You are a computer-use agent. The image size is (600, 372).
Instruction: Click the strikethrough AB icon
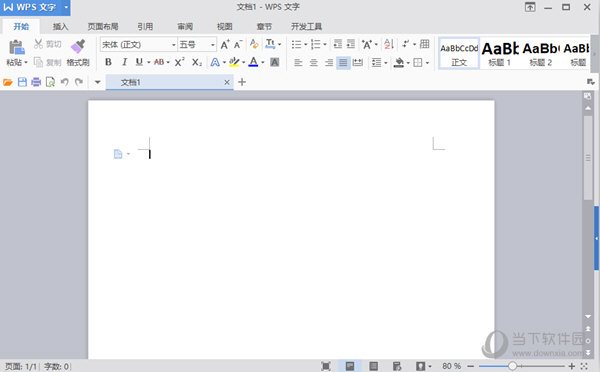[159, 62]
